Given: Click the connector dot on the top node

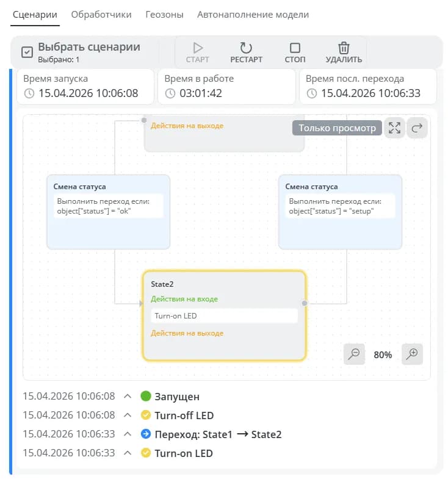Looking at the screenshot, I should (144, 120).
